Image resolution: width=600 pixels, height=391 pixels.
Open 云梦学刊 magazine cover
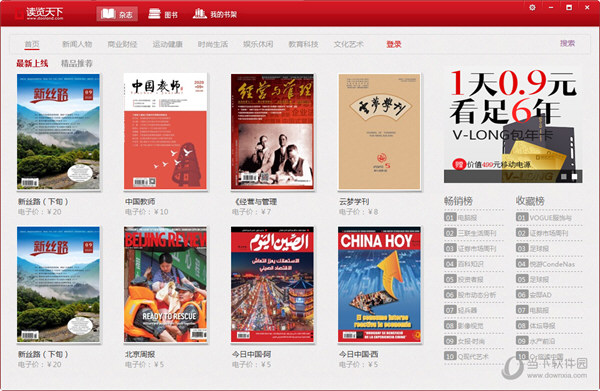click(x=379, y=132)
